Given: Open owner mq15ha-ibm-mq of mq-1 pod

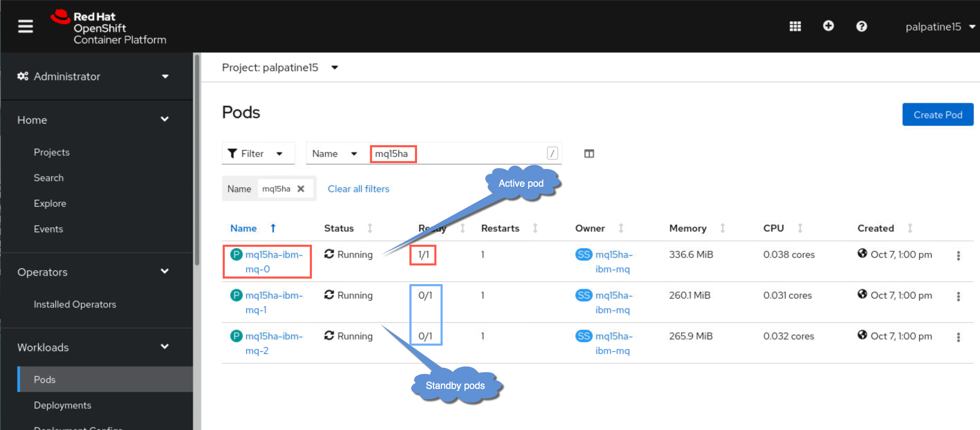Looking at the screenshot, I should 614,302.
